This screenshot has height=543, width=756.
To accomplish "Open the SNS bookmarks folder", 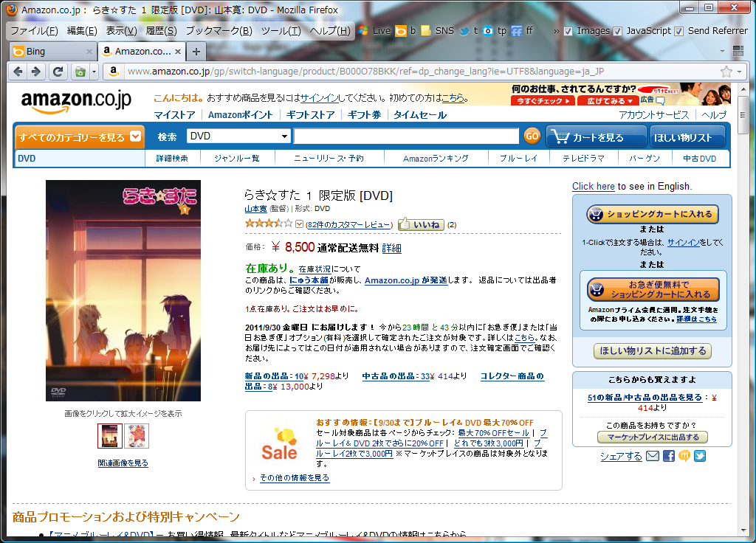I will (x=437, y=31).
